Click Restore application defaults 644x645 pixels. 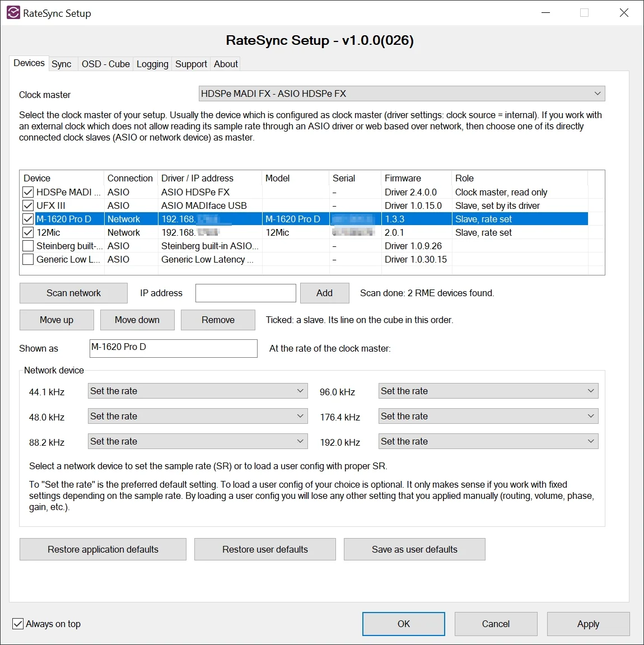(x=103, y=549)
